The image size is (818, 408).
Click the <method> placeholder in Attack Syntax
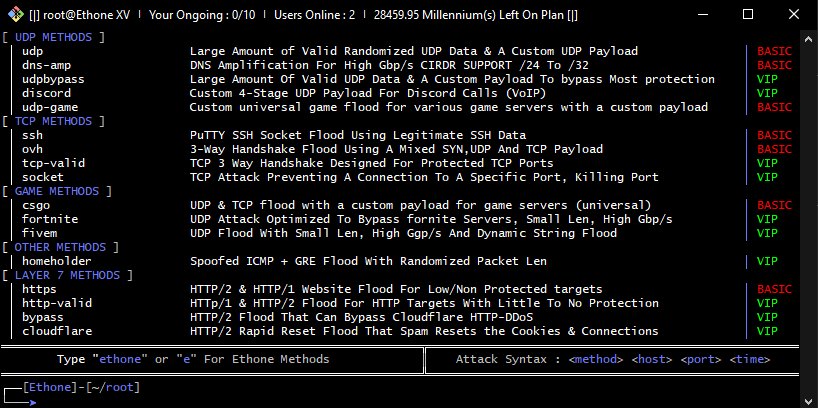[596, 359]
